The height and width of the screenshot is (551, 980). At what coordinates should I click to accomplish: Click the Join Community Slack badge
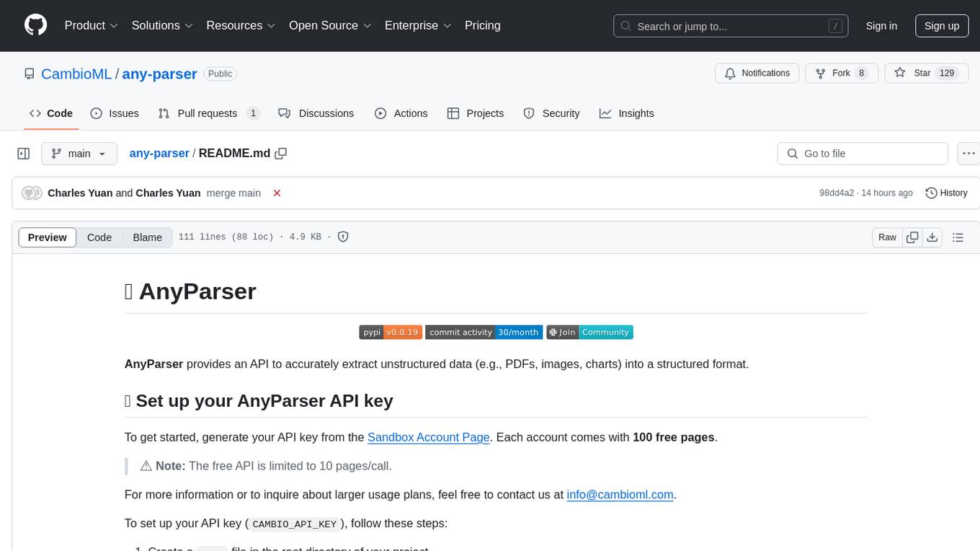point(589,332)
